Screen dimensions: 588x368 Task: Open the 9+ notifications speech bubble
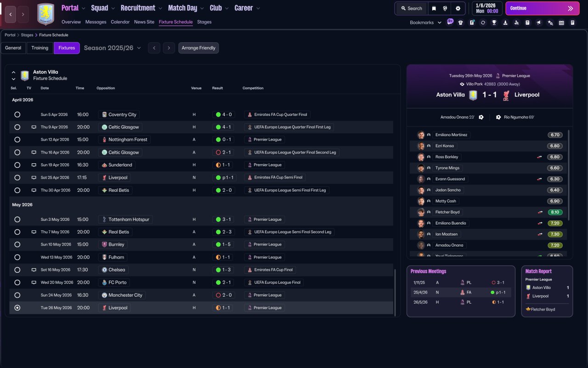(450, 22)
